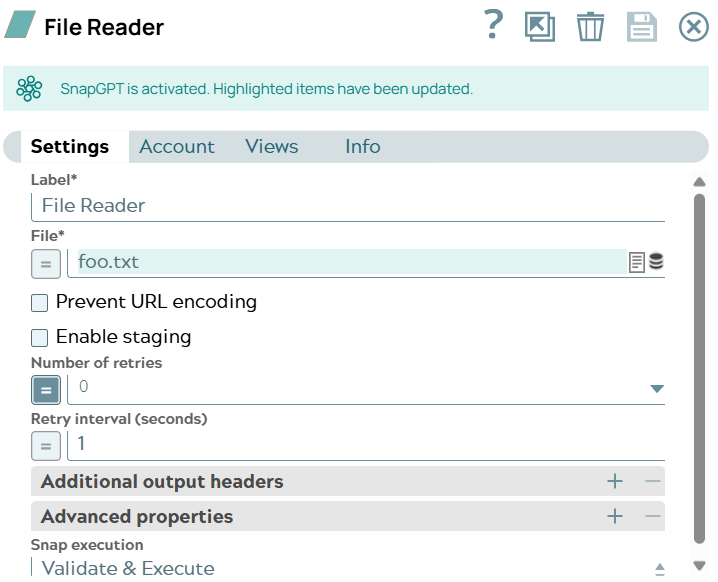Toggle expression button for Number of retries

click(x=45, y=389)
